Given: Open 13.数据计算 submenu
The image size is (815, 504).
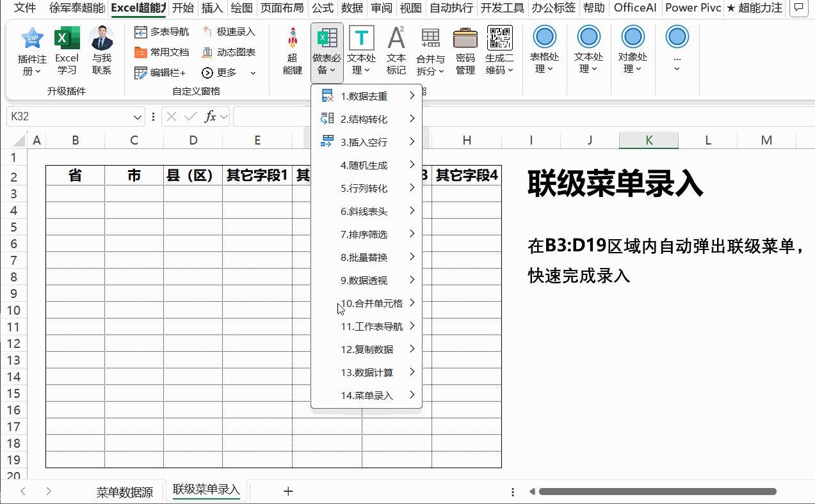Looking at the screenshot, I should 366,372.
